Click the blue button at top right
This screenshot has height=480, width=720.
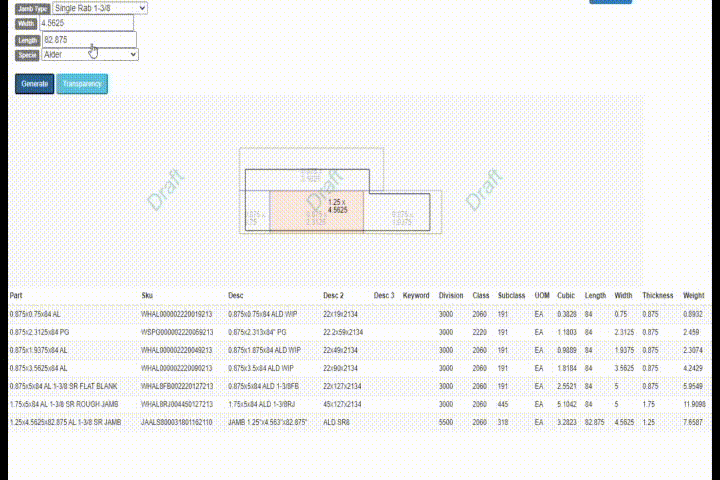point(610,2)
